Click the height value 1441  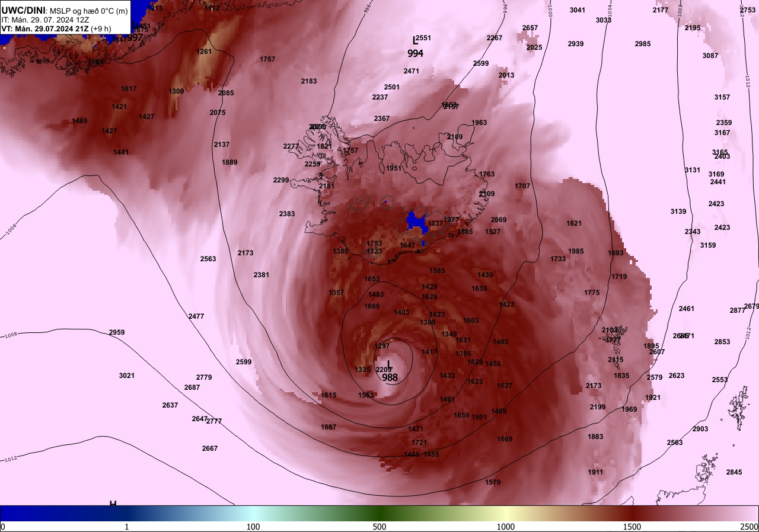(121, 152)
